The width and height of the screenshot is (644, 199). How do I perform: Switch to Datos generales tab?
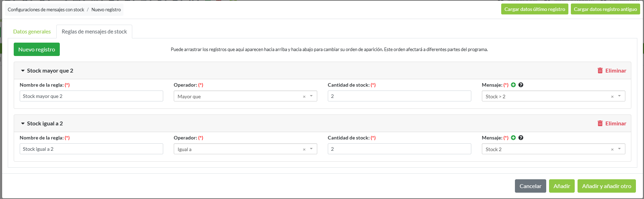(x=32, y=32)
